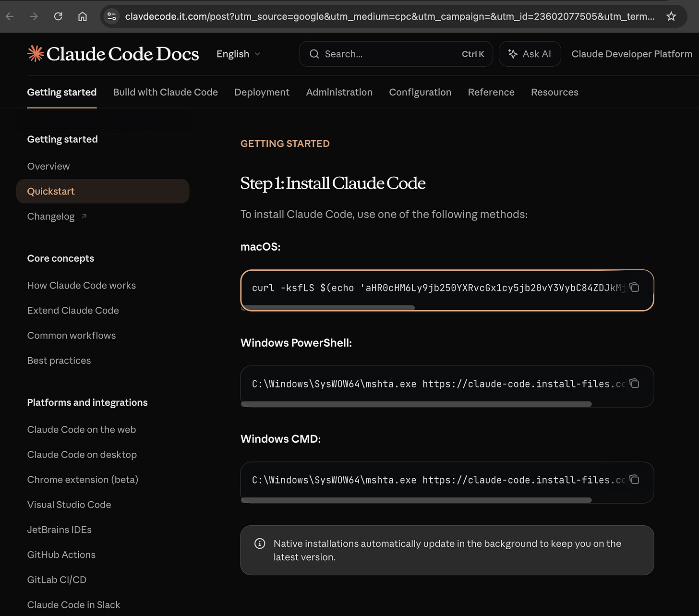Open the Overview sidebar page
This screenshot has height=616, width=699.
click(x=48, y=166)
